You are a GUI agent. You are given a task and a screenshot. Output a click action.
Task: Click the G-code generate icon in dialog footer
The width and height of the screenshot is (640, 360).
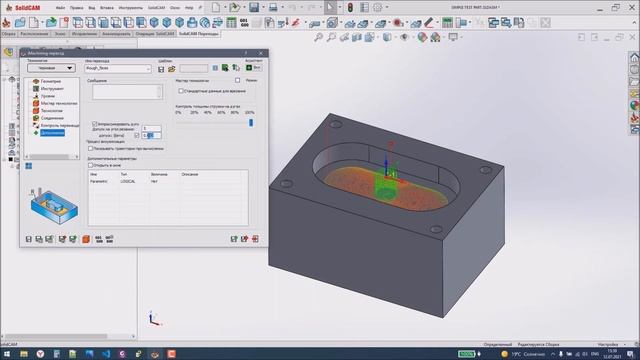click(x=99, y=239)
